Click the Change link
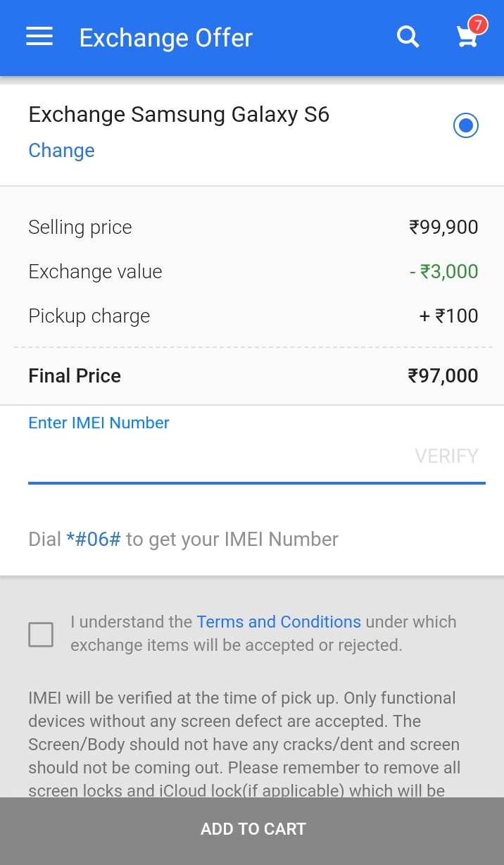 tap(61, 151)
